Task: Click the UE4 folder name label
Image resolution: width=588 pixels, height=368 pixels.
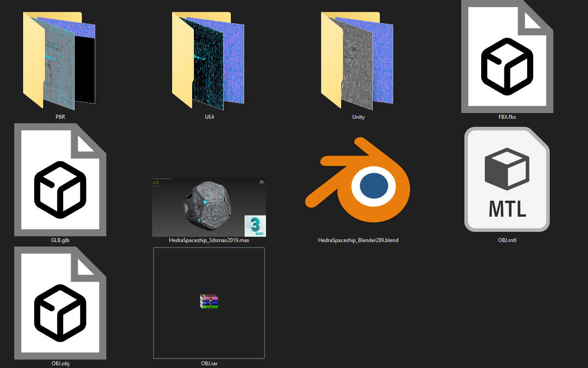Action: [x=209, y=117]
